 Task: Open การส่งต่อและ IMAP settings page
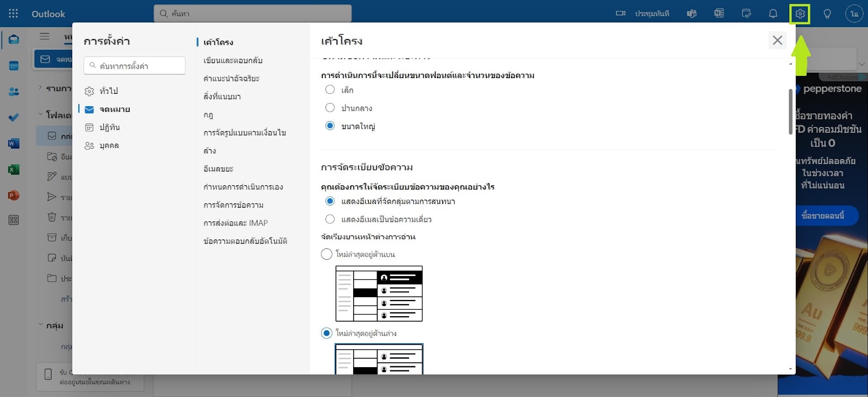coord(235,223)
